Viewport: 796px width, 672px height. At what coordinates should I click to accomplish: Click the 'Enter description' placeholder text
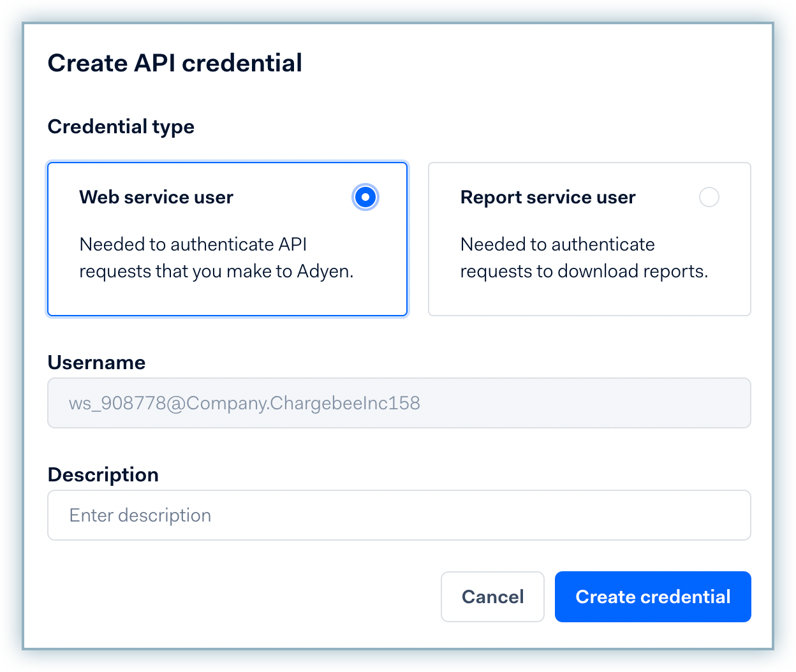(x=140, y=515)
